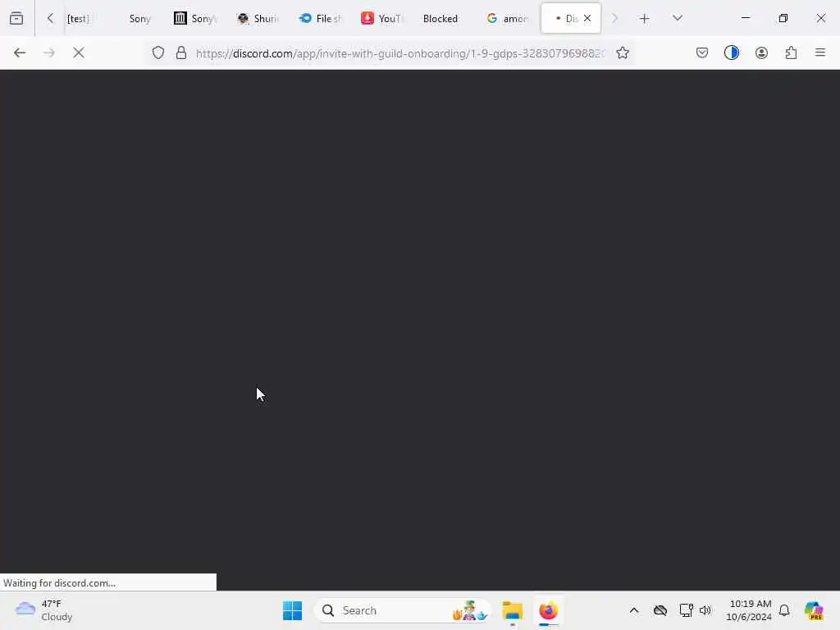The height and width of the screenshot is (630, 840).
Task: View site security lock information
Action: [x=181, y=52]
